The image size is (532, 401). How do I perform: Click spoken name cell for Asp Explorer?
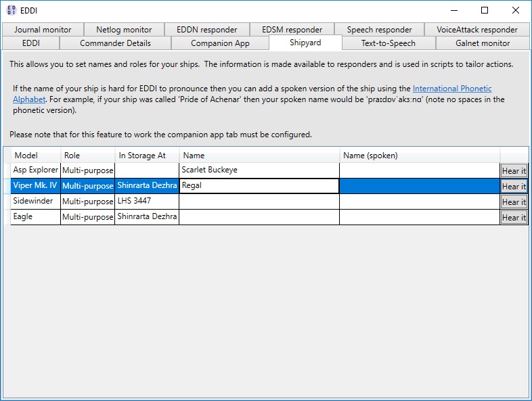pyautogui.click(x=420, y=170)
